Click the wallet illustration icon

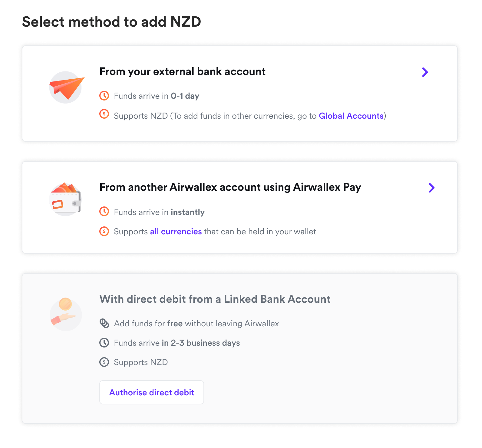(x=65, y=200)
